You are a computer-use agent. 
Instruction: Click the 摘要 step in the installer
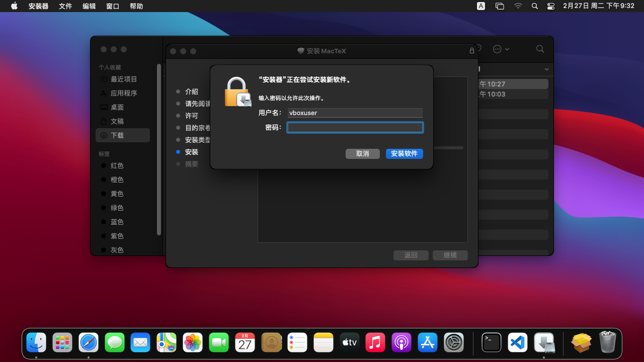point(192,164)
